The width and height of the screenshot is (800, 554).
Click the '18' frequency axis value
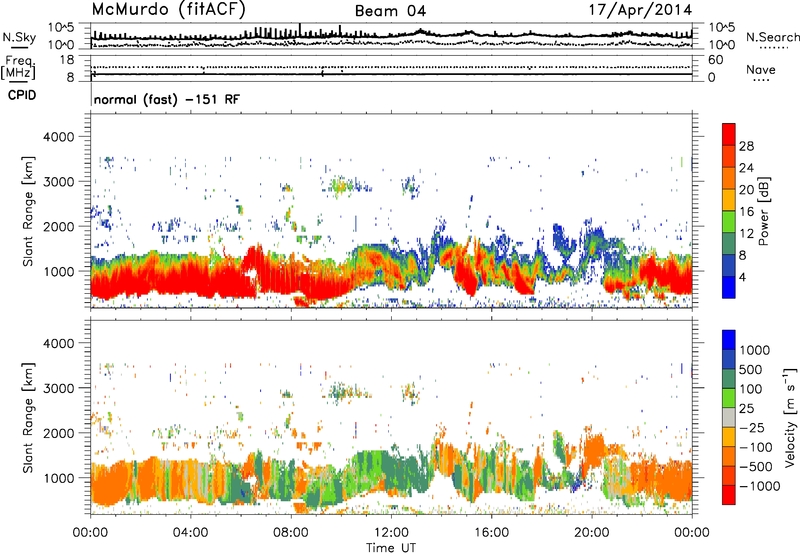point(67,60)
